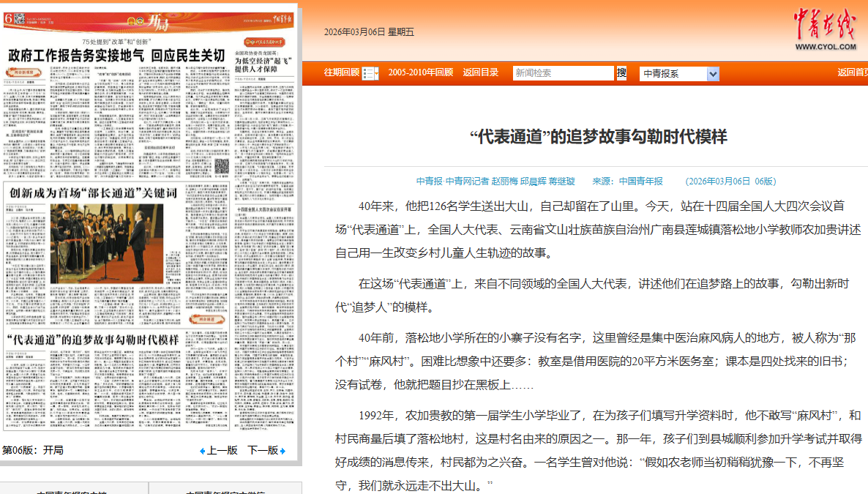This screenshot has height=494, width=868.
Task: Click the left arrow beside 上一版
Action: (203, 451)
